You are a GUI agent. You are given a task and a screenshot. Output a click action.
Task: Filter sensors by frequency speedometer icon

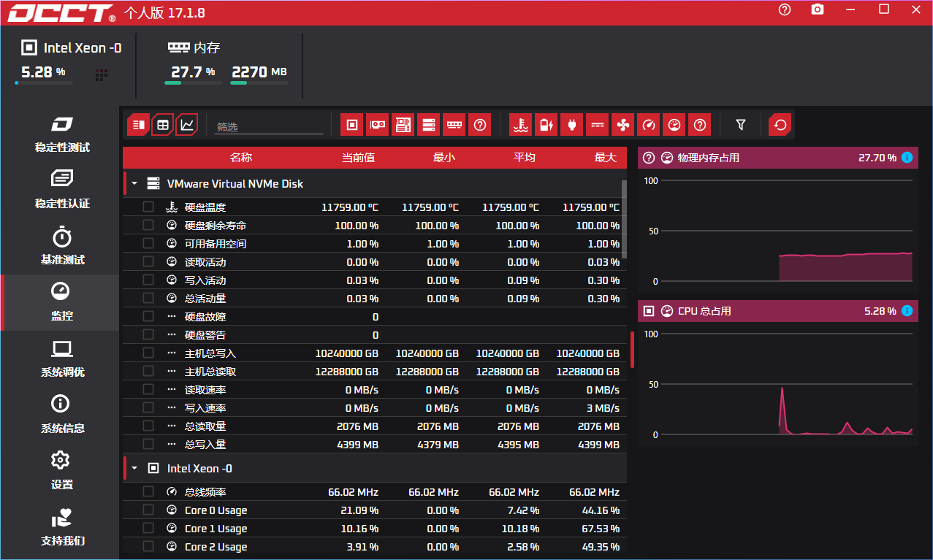point(648,125)
